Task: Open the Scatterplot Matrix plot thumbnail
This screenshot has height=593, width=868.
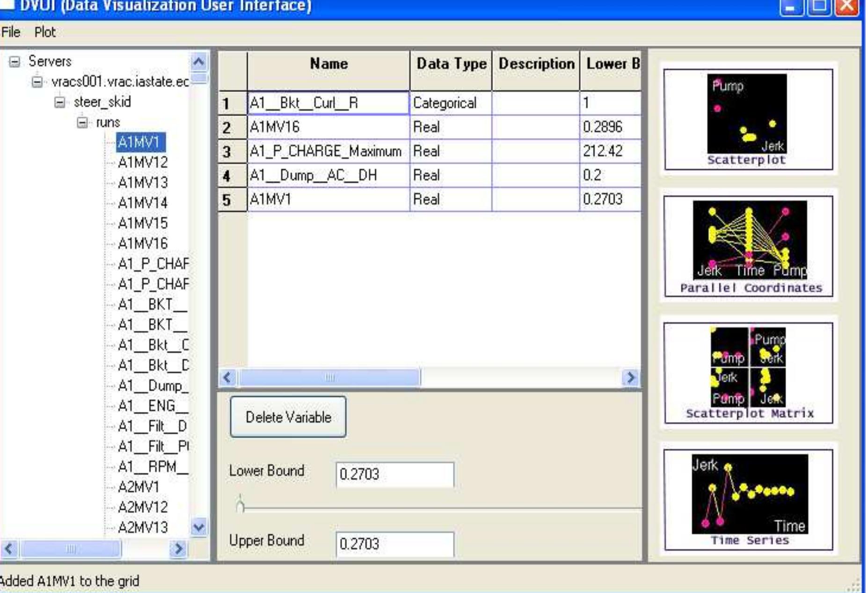Action: (x=748, y=373)
